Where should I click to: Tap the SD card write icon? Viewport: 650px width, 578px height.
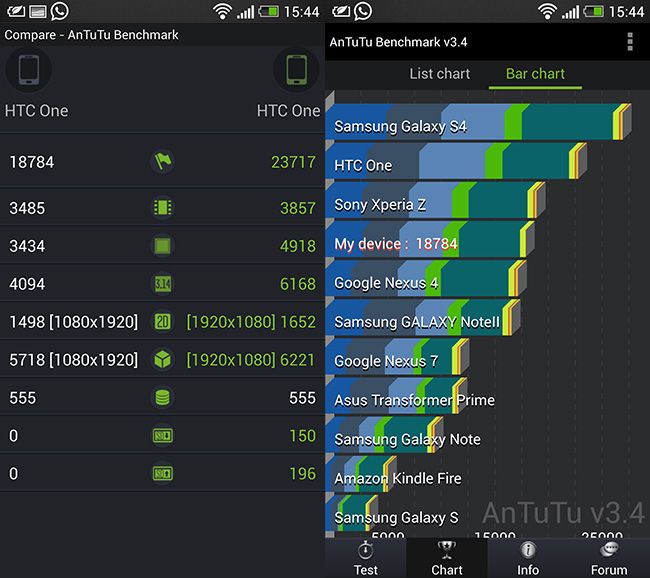162,435
